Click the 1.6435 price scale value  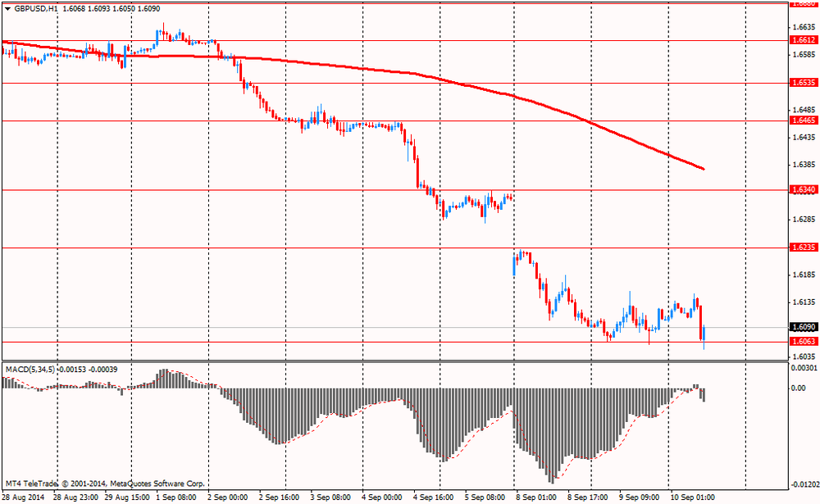pyautogui.click(x=804, y=137)
